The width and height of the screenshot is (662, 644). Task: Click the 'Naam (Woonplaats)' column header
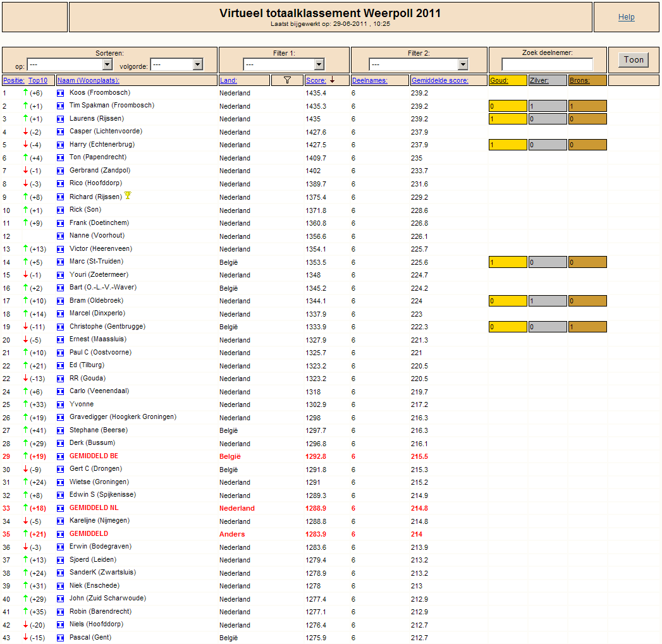[88, 80]
